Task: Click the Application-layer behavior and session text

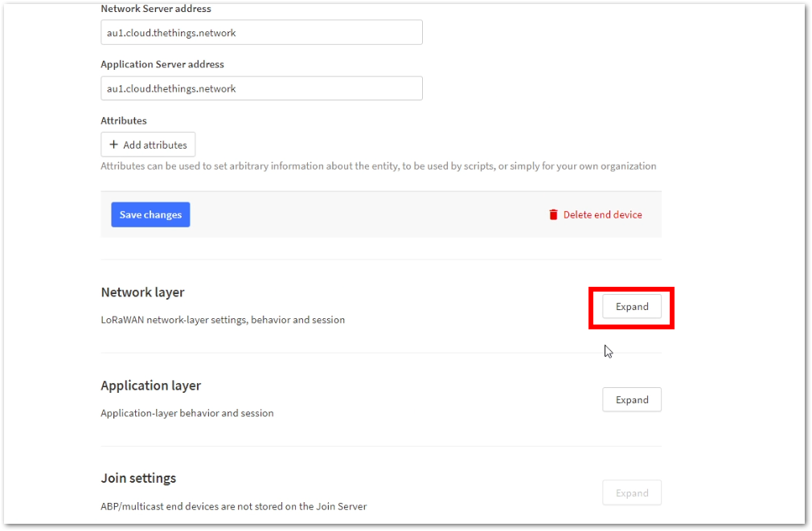Action: pyautogui.click(x=187, y=413)
